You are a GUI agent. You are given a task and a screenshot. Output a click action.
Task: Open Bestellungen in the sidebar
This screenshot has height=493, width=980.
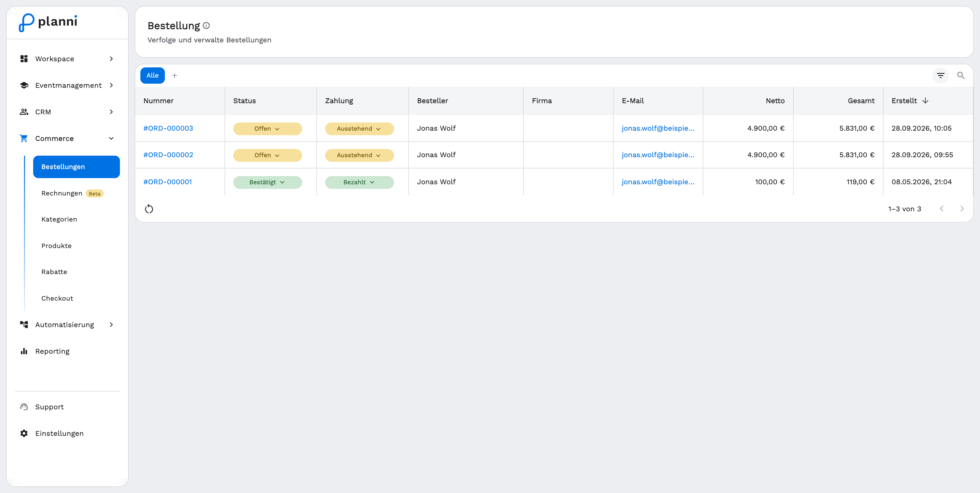(x=77, y=167)
